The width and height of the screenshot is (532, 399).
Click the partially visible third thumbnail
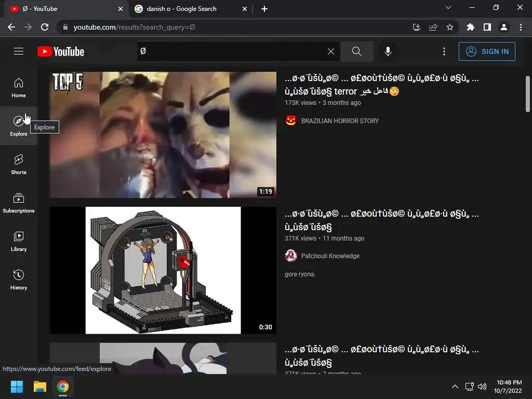pyautogui.click(x=163, y=358)
